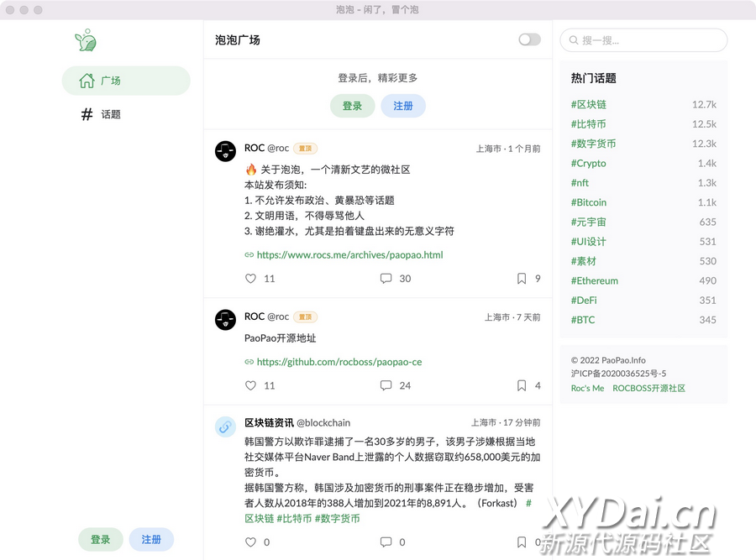Image resolution: width=756 pixels, height=560 pixels.
Task: Go to 话题 in the sidebar
Action: click(x=111, y=114)
